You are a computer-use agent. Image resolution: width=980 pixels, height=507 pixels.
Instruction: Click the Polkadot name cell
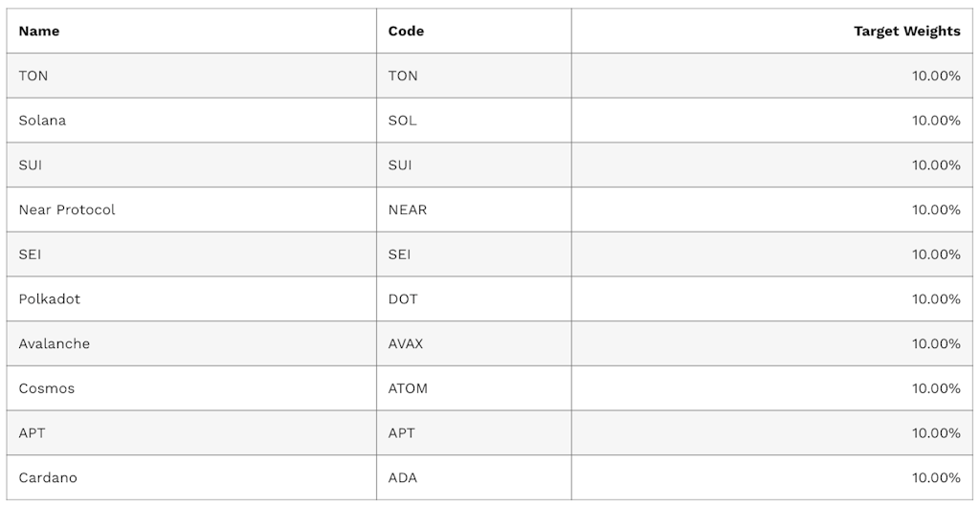[50, 298]
